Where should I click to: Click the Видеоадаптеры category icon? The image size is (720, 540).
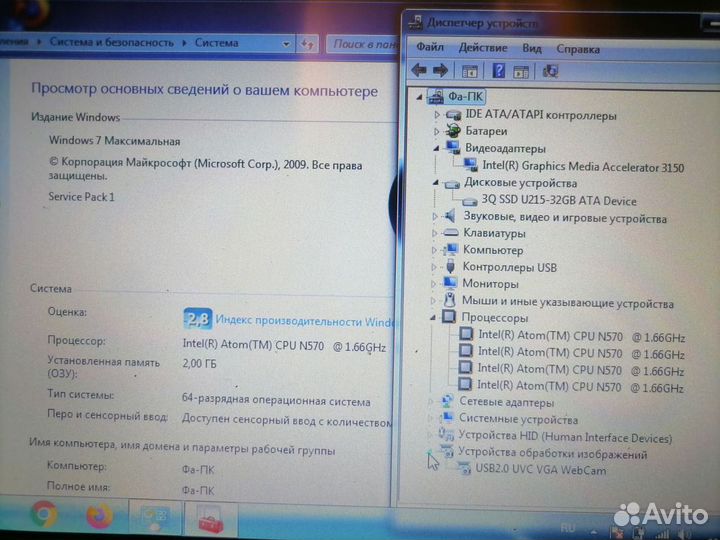pos(453,148)
